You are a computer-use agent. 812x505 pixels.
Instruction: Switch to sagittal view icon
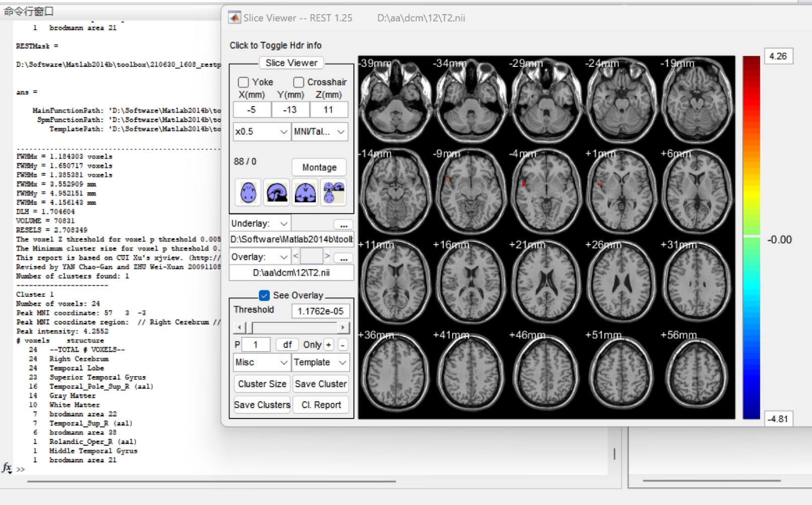277,192
